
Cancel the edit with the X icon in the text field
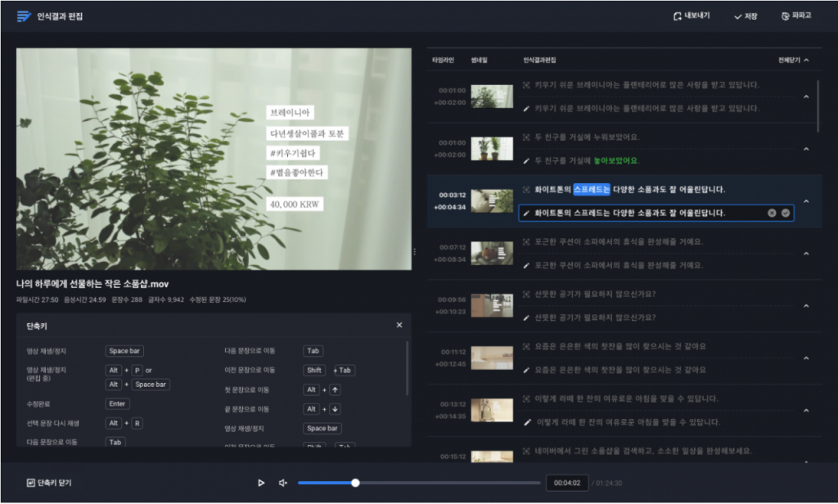click(772, 213)
